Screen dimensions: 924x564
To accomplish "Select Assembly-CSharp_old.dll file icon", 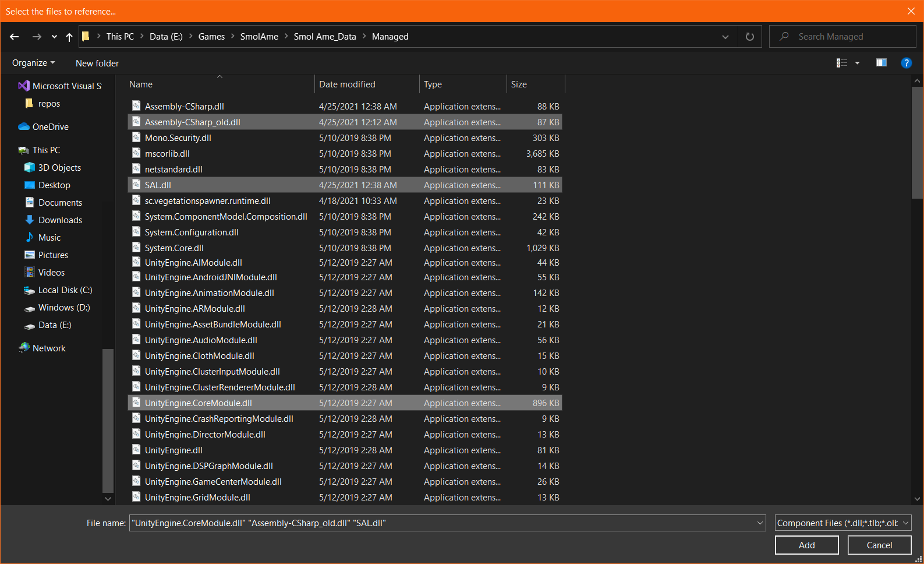I will click(x=136, y=122).
